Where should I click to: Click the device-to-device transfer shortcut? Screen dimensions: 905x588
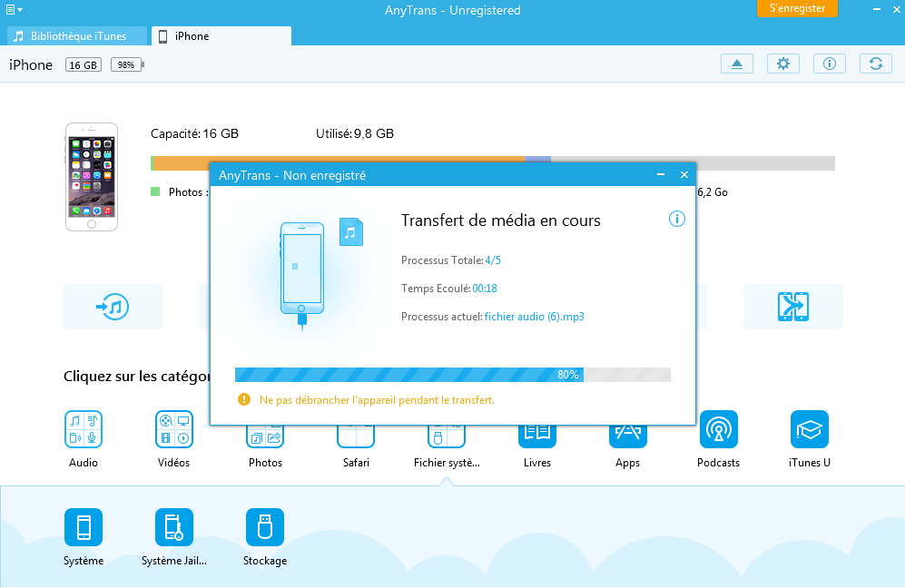point(793,307)
